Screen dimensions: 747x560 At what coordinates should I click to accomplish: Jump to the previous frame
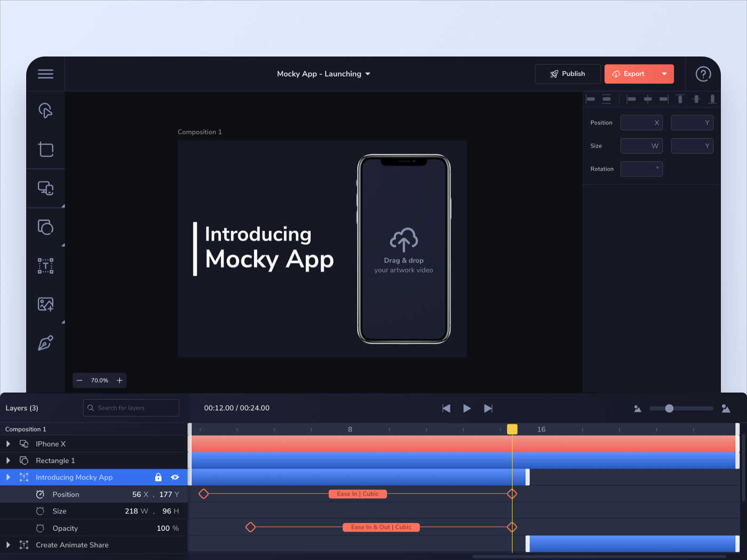pyautogui.click(x=447, y=408)
